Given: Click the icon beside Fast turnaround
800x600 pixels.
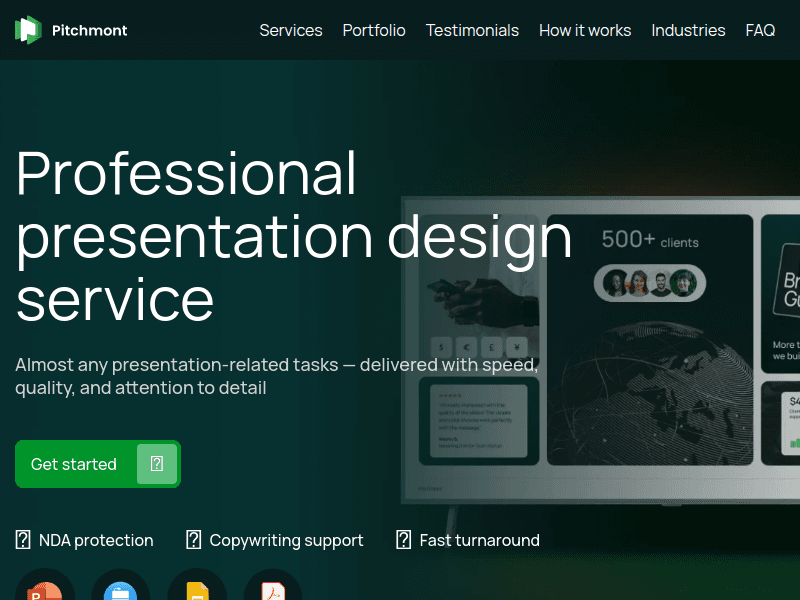Looking at the screenshot, I should click(404, 540).
